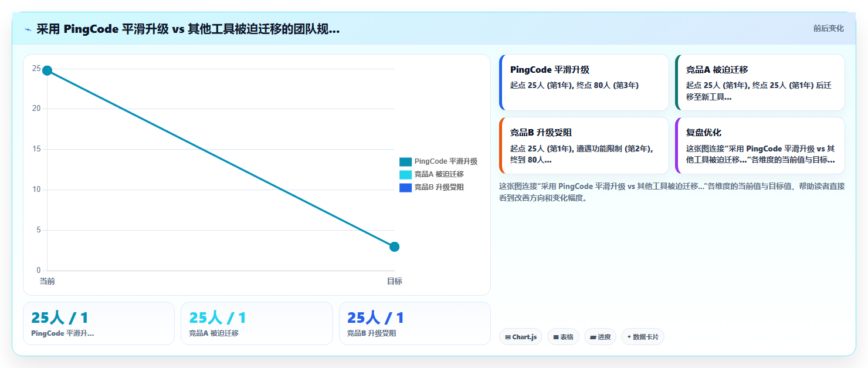This screenshot has width=868, height=368.
Task: Click text 起点 25人 (第1年), 终点 80人 (第3年)
Action: click(x=574, y=85)
